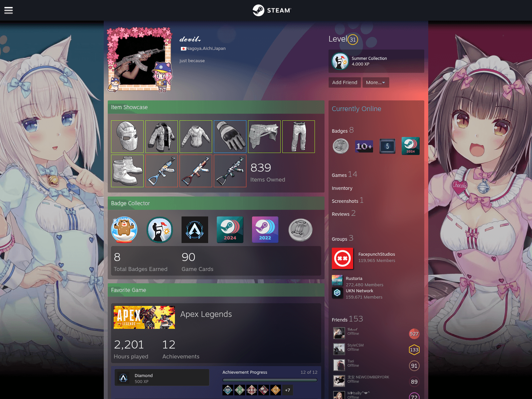Image resolution: width=532 pixels, height=399 pixels.
Task: Open the hamburger menu
Action: point(9,10)
